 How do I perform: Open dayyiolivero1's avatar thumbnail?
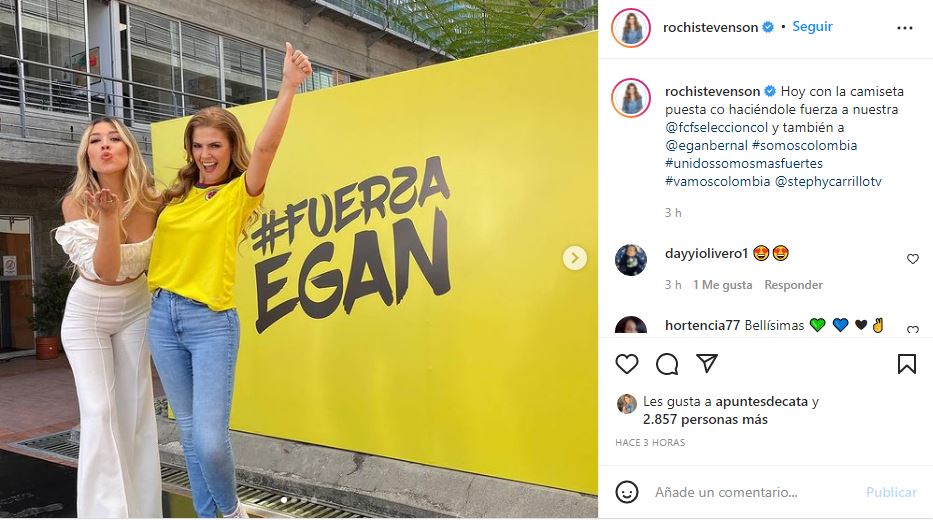pyautogui.click(x=631, y=260)
